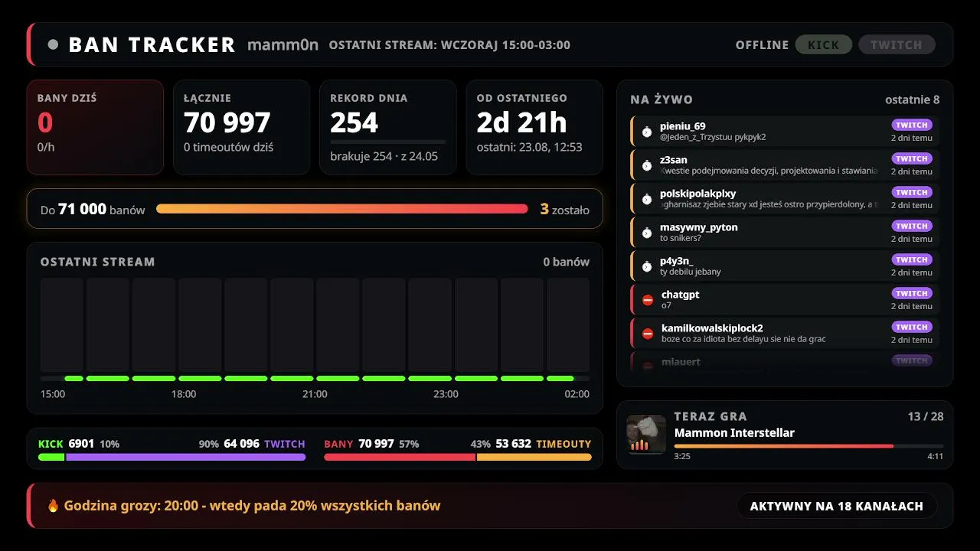Click the BAN TRACKER title

[x=152, y=44]
